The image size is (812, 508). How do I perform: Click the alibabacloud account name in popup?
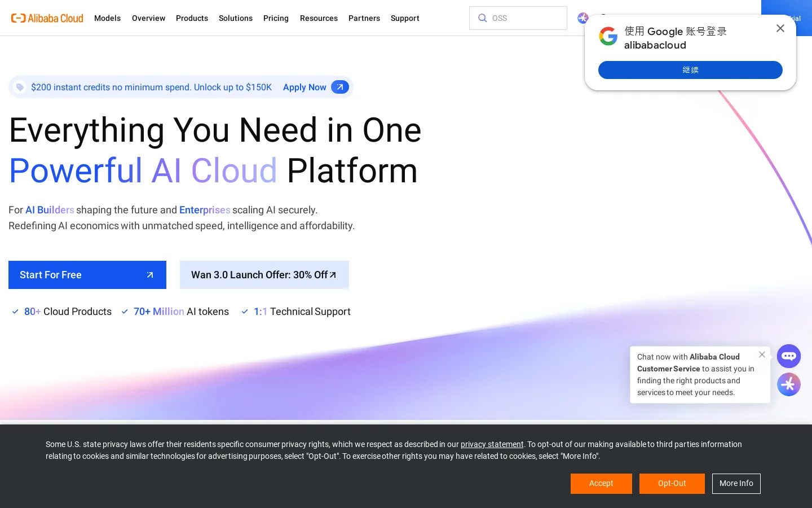tap(655, 45)
